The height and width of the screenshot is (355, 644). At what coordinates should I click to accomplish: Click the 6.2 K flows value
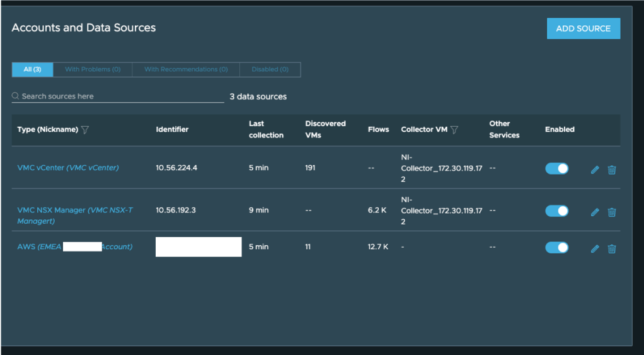377,210
